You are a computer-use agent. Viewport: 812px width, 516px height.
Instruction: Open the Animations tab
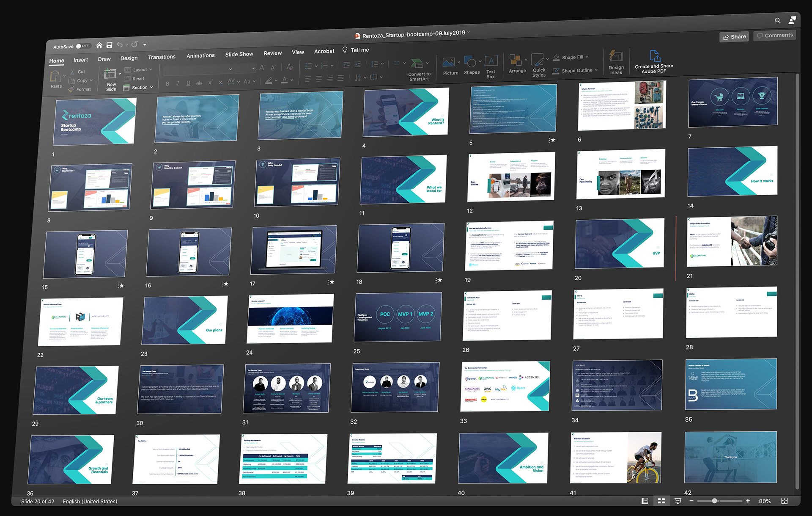point(200,55)
